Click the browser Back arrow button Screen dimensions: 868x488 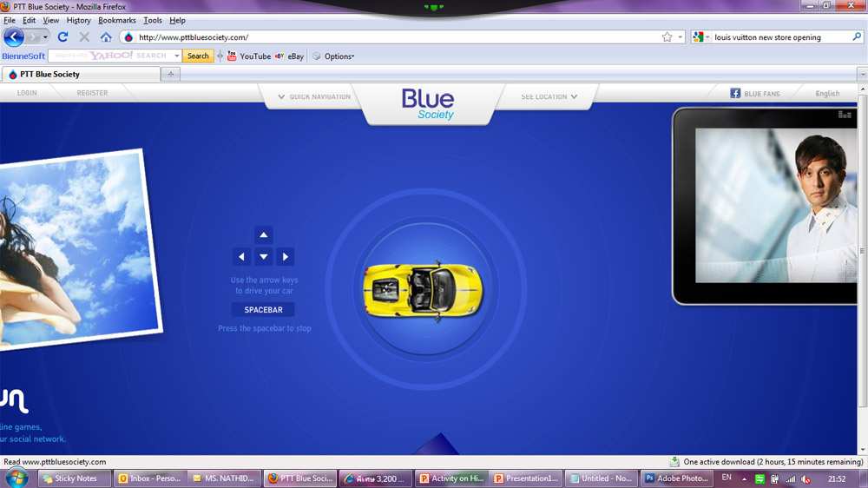point(14,37)
